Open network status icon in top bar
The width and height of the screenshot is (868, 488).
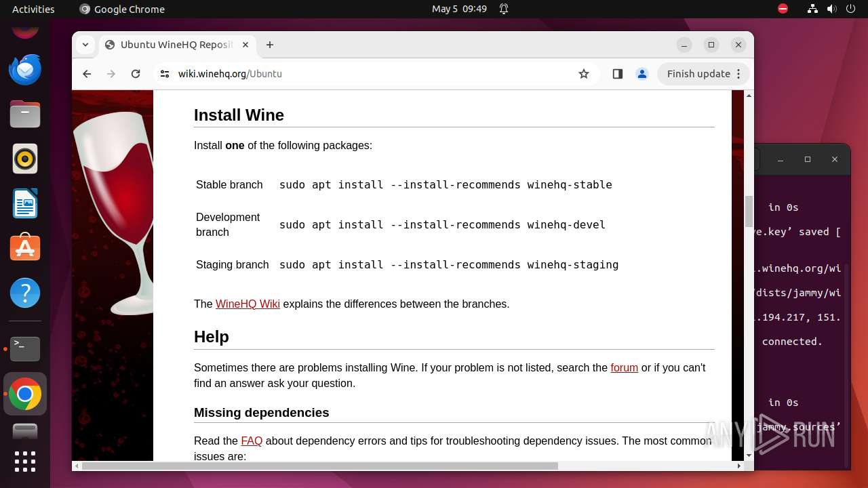[812, 9]
